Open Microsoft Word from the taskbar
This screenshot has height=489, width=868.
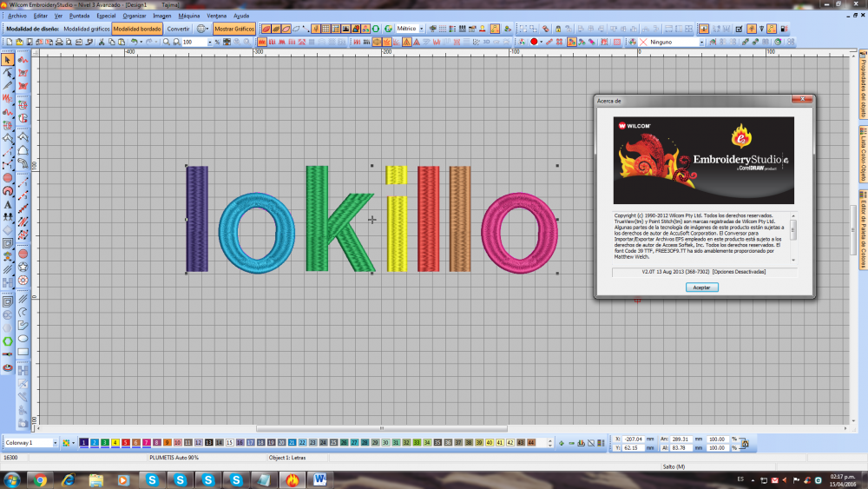(x=320, y=480)
